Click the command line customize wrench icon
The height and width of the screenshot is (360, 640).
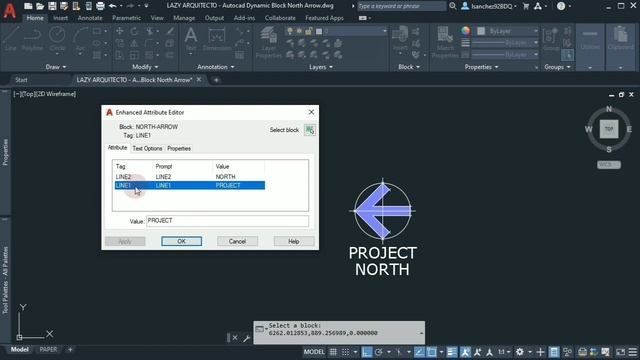246,338
